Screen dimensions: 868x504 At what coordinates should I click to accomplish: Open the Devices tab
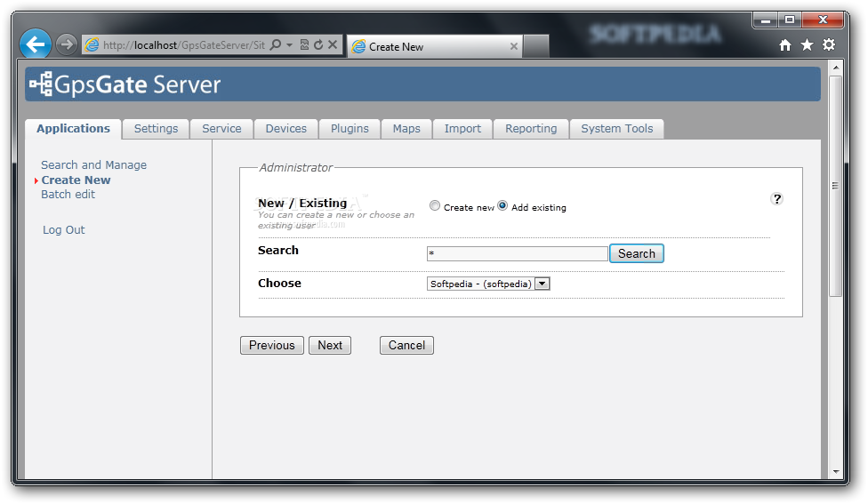pyautogui.click(x=285, y=128)
